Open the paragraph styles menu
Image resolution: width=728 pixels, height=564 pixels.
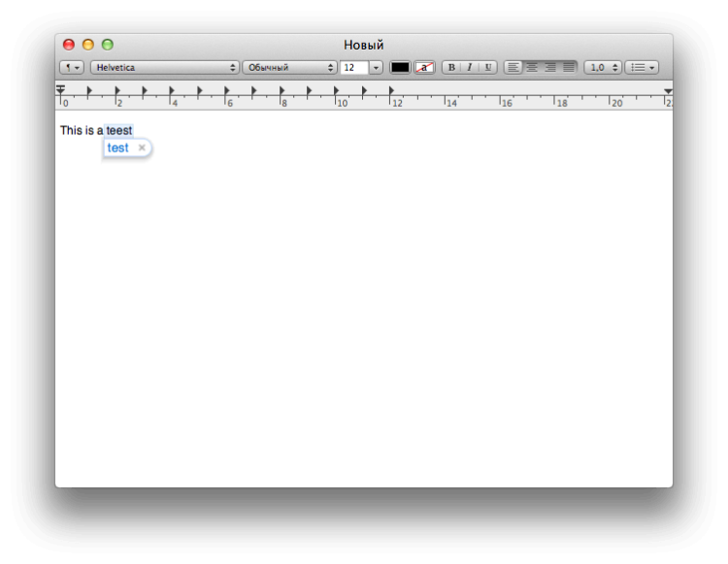click(72, 68)
